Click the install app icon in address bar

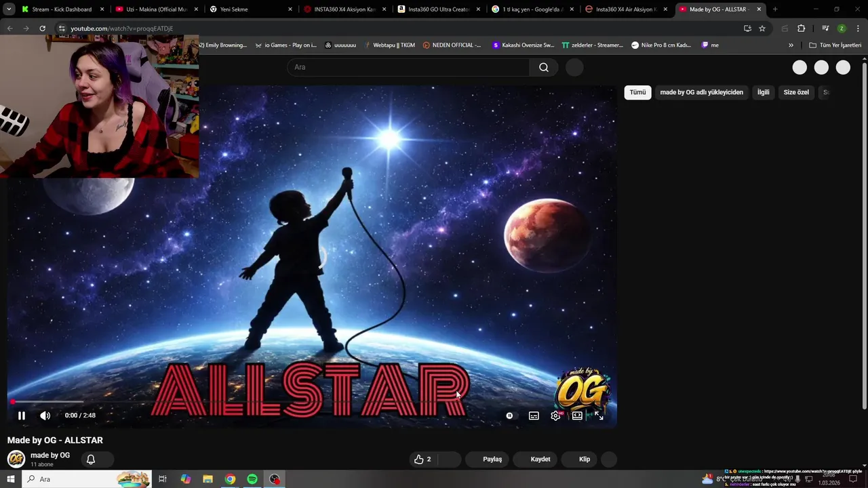click(747, 28)
